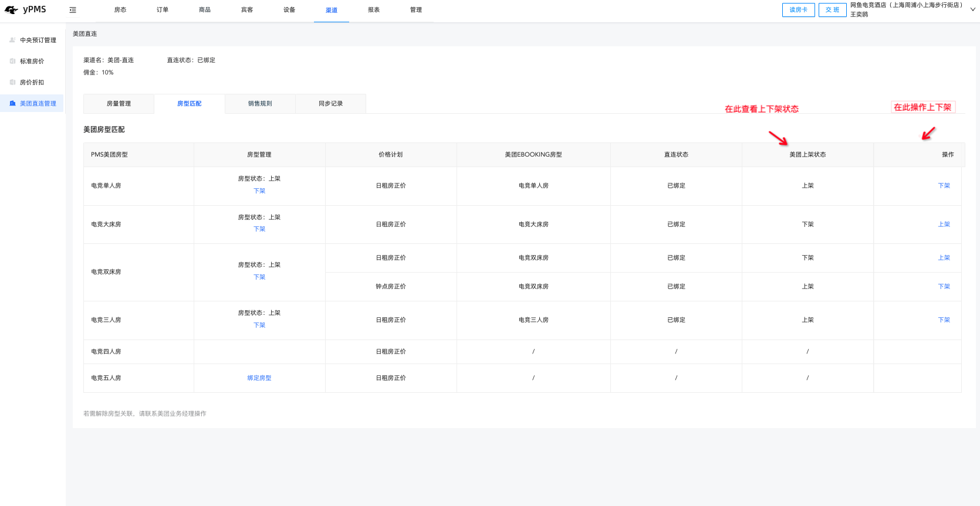Select 房价折扣 in the sidebar
This screenshot has height=506, width=980.
32,83
